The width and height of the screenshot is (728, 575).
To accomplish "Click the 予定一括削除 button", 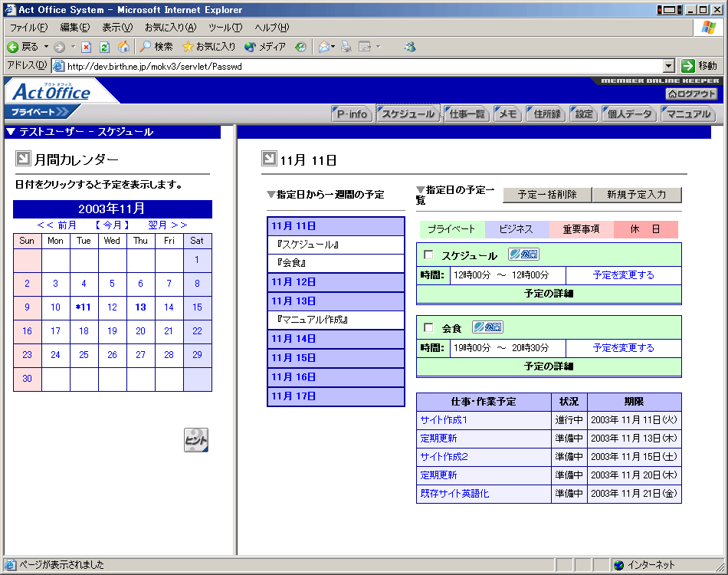I will (546, 195).
